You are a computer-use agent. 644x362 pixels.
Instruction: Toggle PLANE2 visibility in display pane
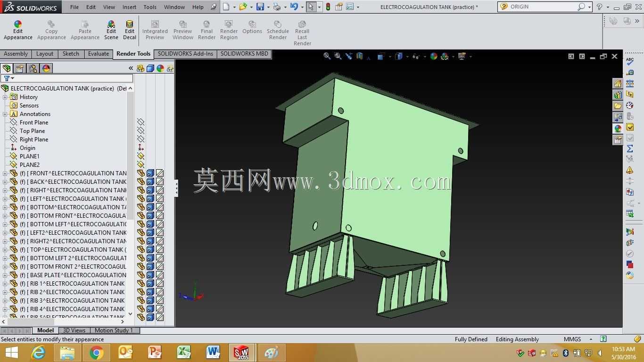pos(140,165)
